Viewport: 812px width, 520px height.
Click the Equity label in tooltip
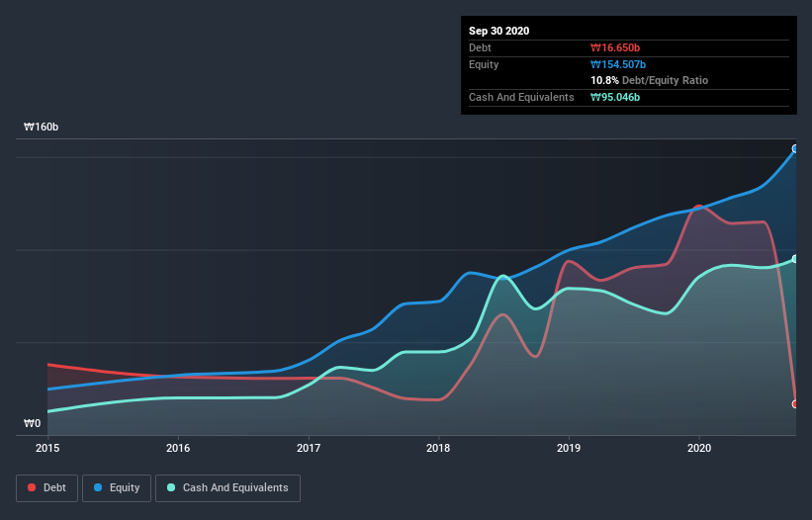[484, 64]
